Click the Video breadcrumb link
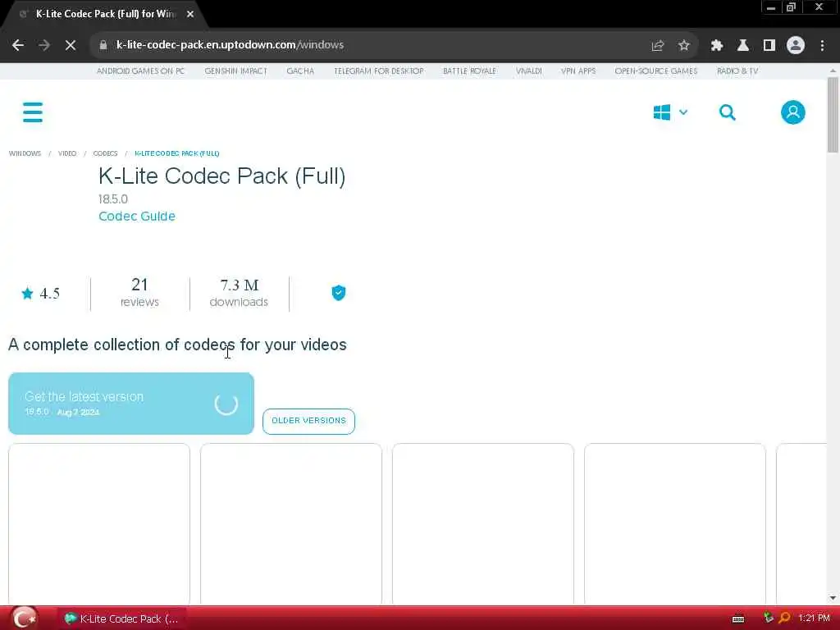The image size is (840, 630). (x=67, y=153)
